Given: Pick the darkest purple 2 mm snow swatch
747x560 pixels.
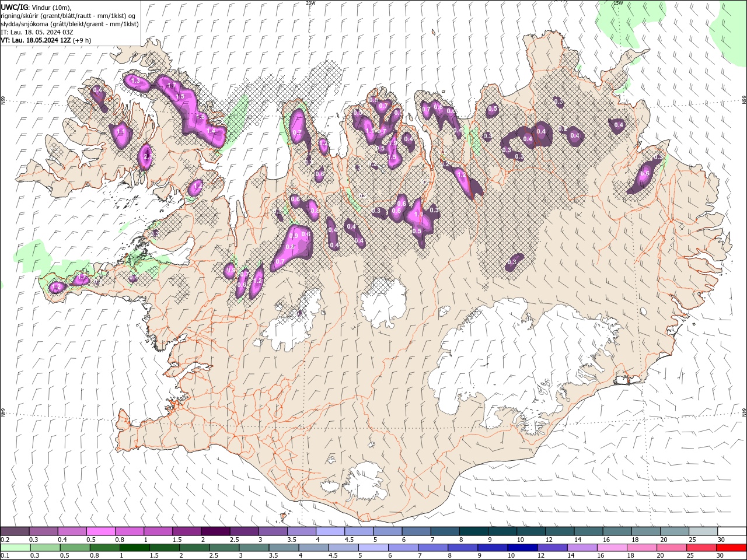Looking at the screenshot, I should [215, 531].
